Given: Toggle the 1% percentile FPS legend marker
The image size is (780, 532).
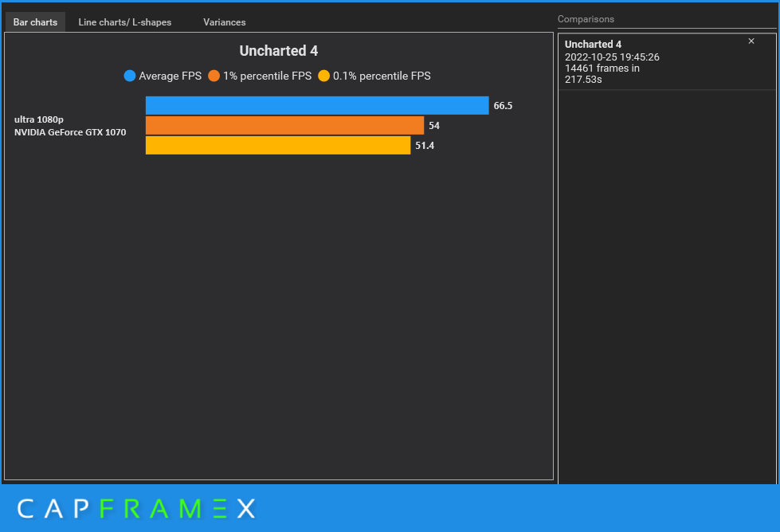Looking at the screenshot, I should click(x=214, y=76).
